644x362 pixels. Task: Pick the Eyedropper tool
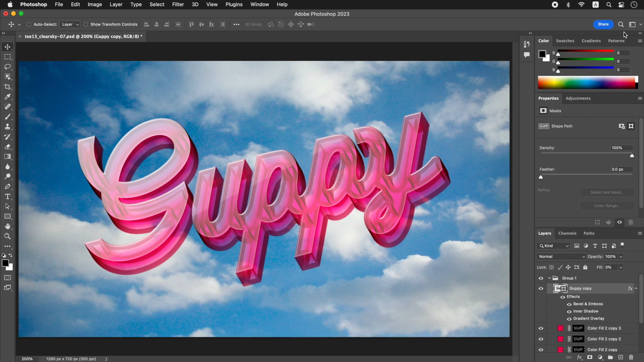pyautogui.click(x=7, y=97)
